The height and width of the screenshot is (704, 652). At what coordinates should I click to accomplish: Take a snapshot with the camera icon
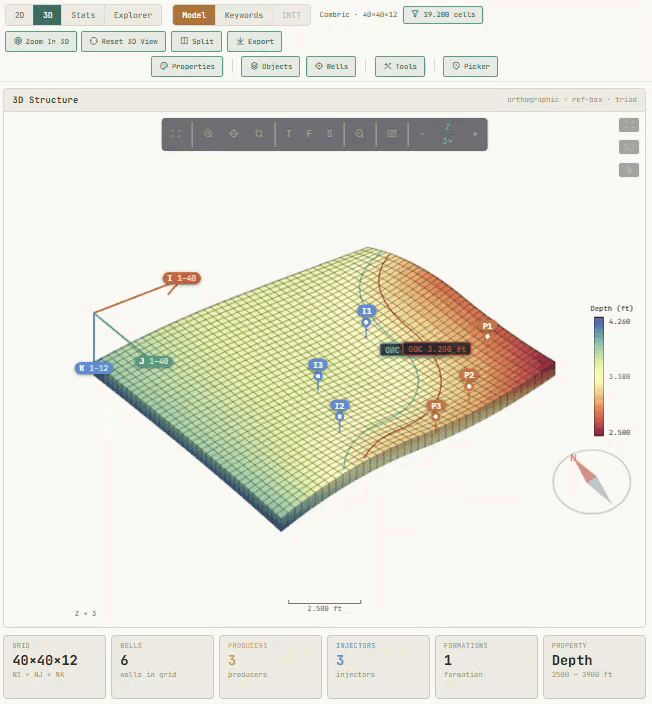tap(392, 134)
